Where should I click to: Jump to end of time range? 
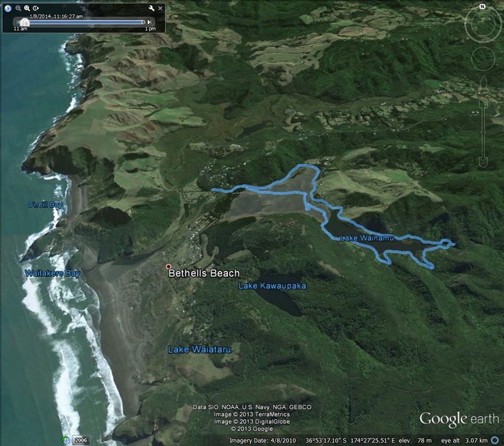pos(149,22)
